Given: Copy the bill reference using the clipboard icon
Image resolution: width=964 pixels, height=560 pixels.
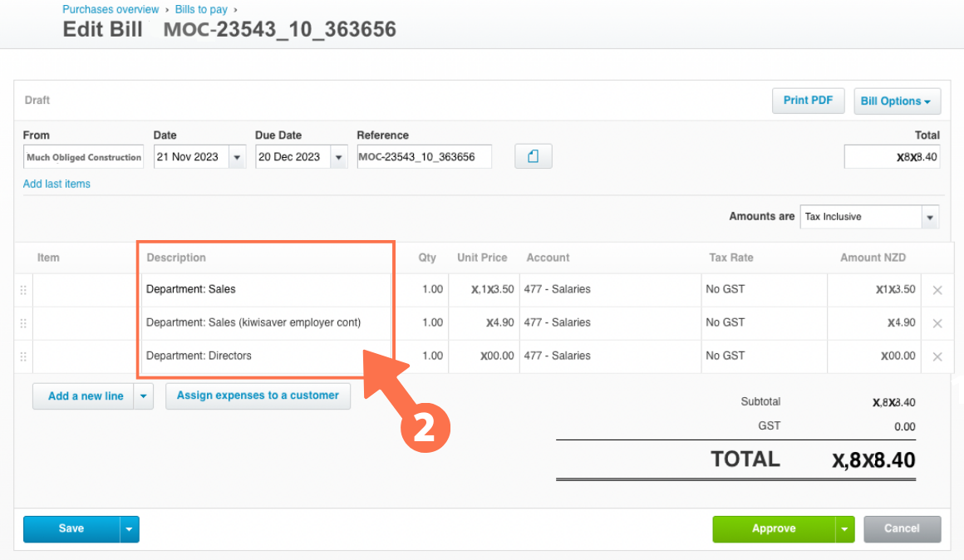Looking at the screenshot, I should [533, 156].
